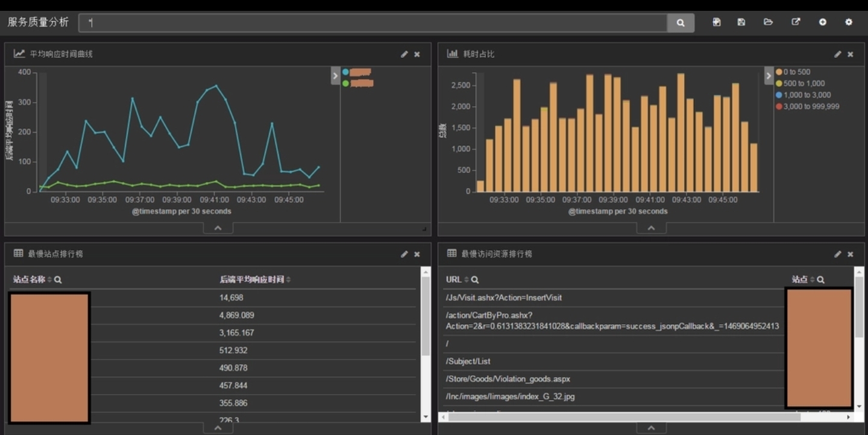Viewport: 868px width, 435px height.
Task: Select '500 to 1,000' legend label
Action: point(804,83)
